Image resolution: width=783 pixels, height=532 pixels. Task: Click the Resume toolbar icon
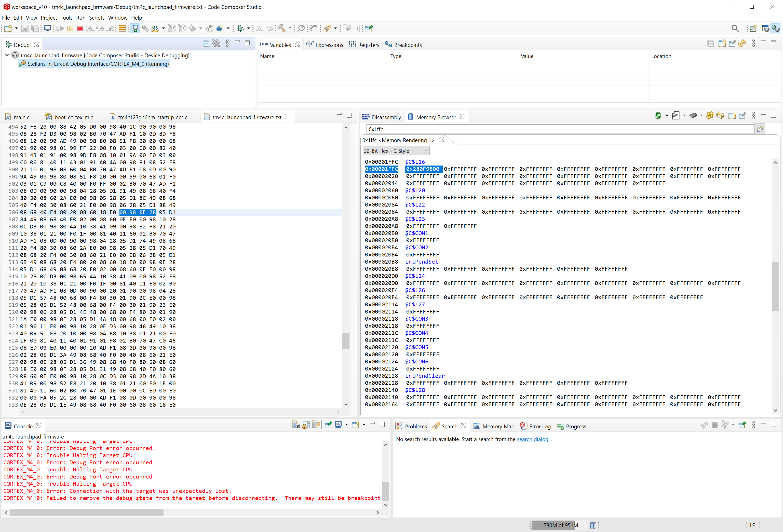coord(60,29)
